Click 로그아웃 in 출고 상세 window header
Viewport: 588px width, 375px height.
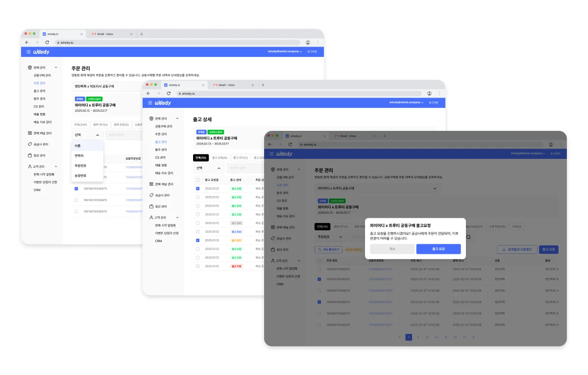[x=434, y=103]
